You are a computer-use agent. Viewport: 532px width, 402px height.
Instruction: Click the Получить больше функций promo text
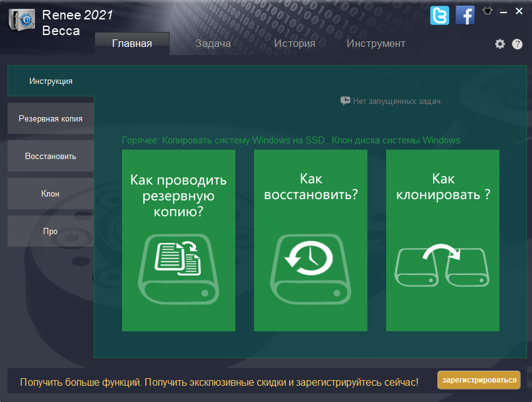pos(219,383)
